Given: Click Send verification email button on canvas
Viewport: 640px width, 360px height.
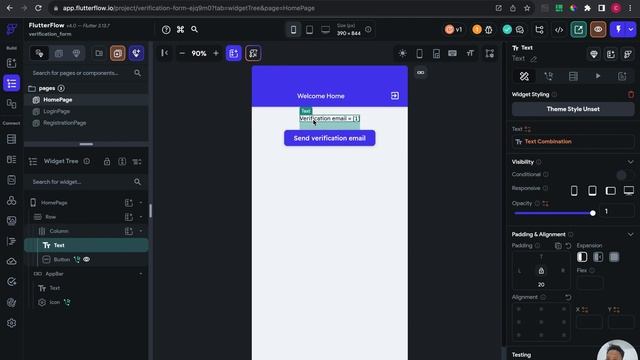Looking at the screenshot, I should (329, 138).
